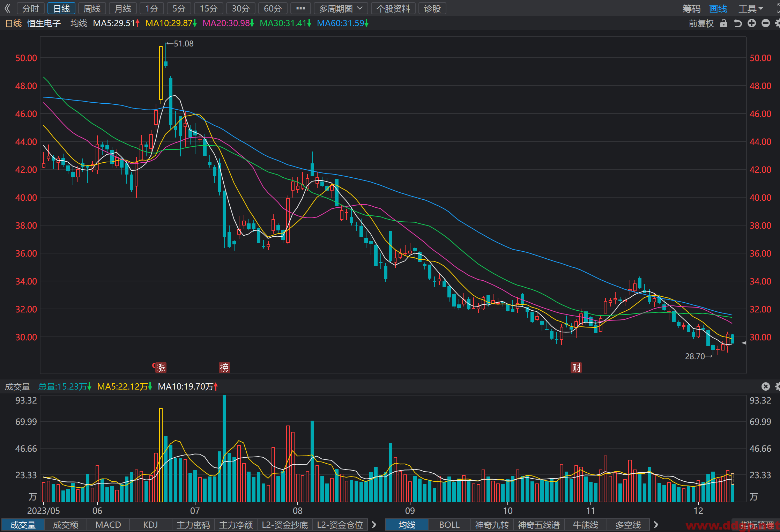Click the MA5 white legend label
Viewport: 780px width, 532px height.
116,23
